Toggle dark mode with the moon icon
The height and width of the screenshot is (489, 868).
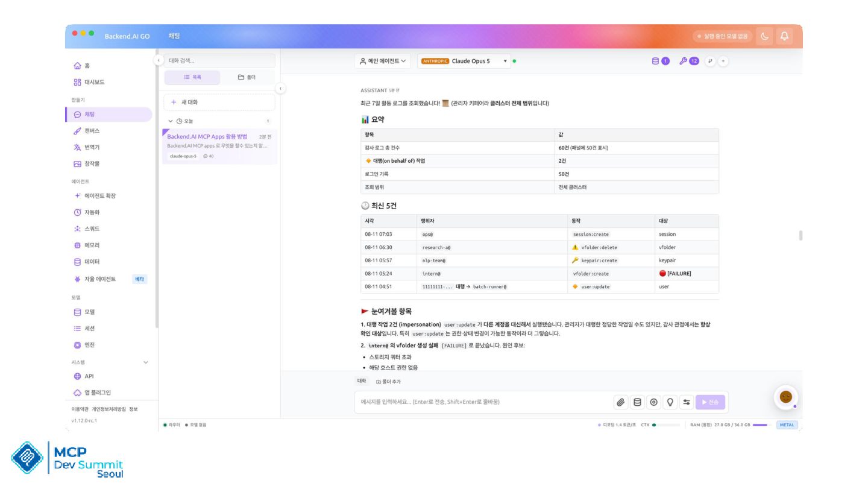click(764, 36)
